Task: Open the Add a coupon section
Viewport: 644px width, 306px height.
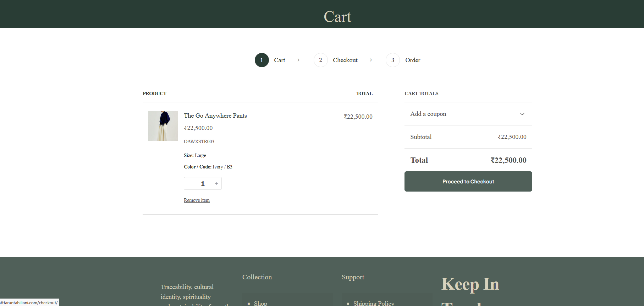Action: point(428,114)
